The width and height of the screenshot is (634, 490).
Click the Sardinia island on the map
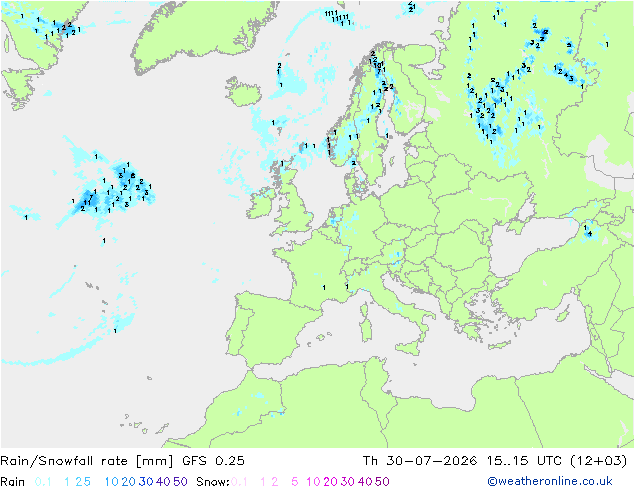[x=366, y=328]
